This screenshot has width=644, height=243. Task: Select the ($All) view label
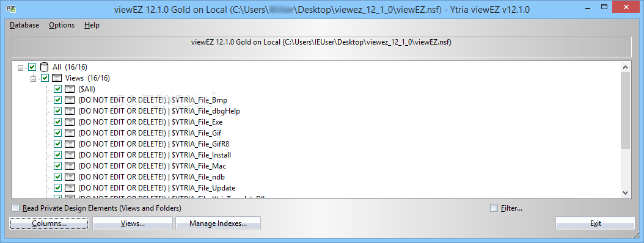pos(86,89)
